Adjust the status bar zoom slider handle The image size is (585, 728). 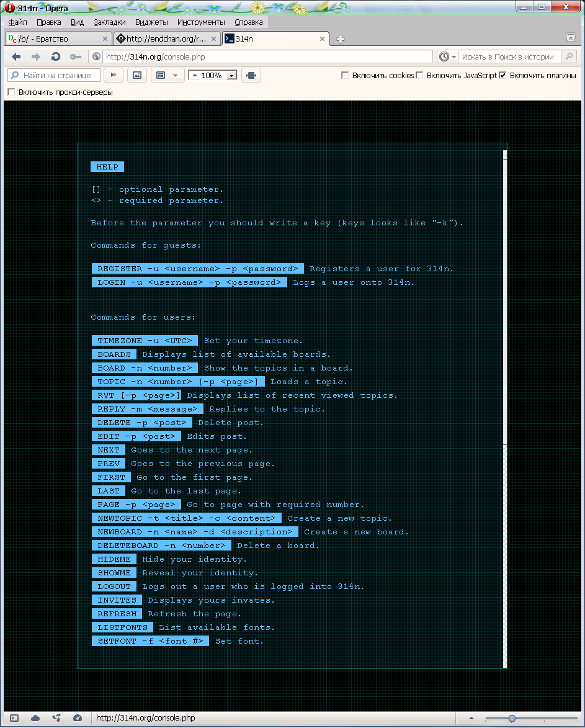click(x=512, y=718)
